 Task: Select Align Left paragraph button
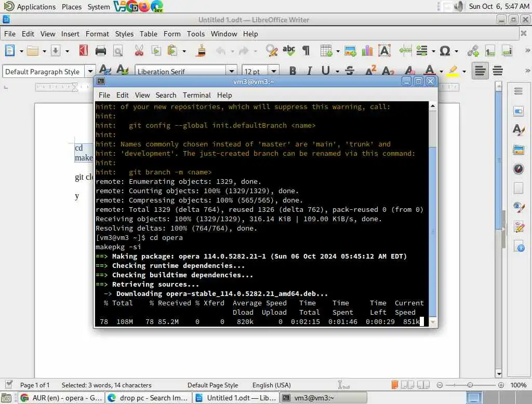480,71
